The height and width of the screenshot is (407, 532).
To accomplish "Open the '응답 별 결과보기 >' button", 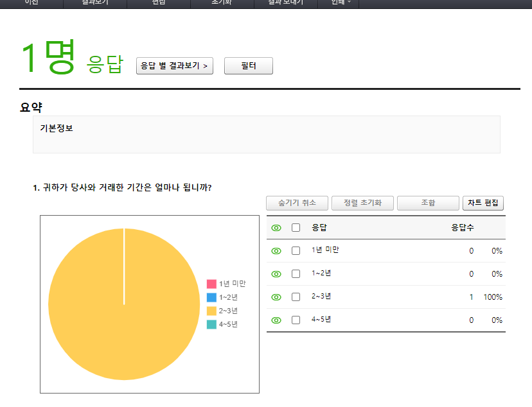I will pos(175,66).
